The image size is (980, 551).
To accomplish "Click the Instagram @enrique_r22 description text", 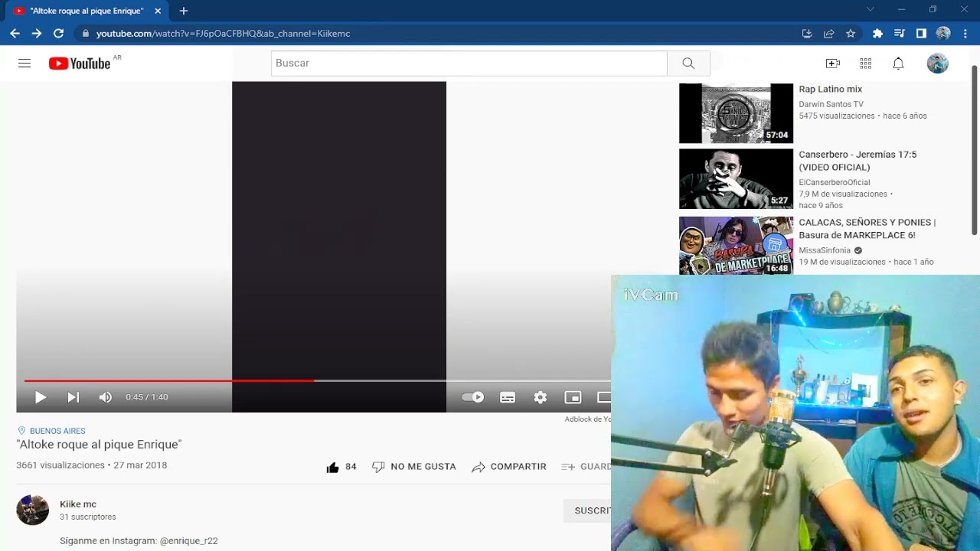I will pos(139,541).
